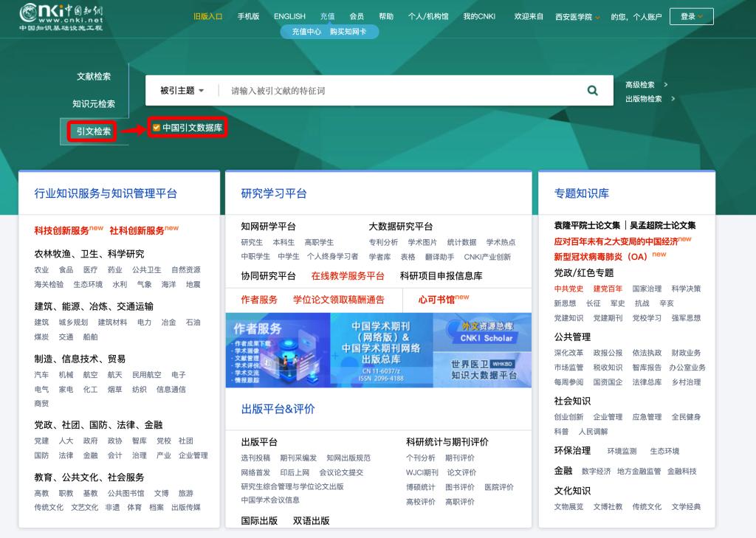Open 吴孟超院士论文集
This screenshot has height=538, width=756.
663,225
